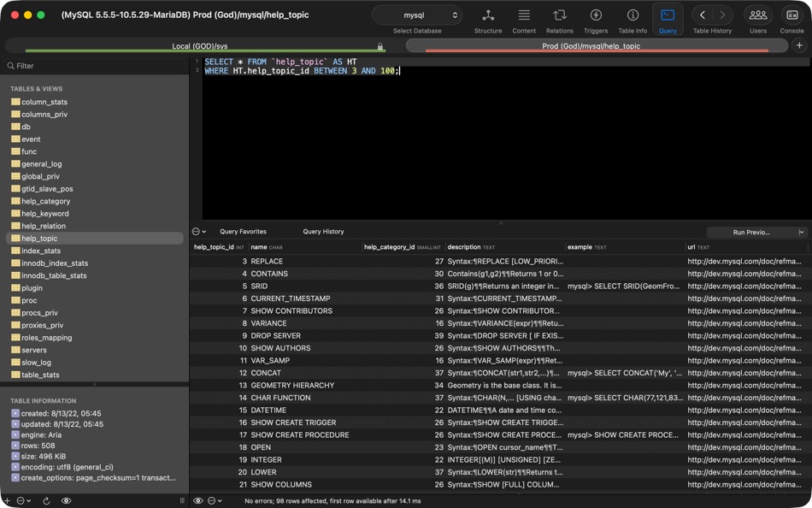Add a new table with the plus icon

[6, 500]
